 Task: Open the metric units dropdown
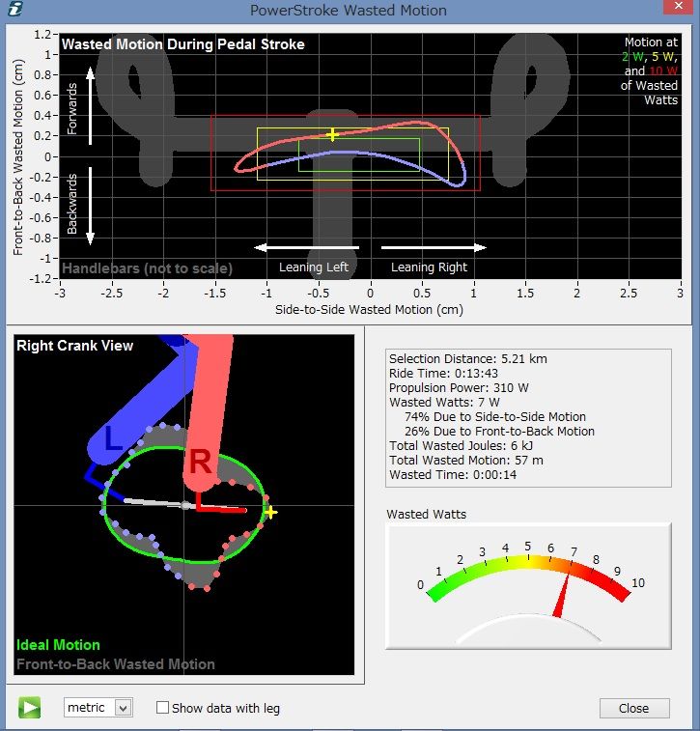98,707
